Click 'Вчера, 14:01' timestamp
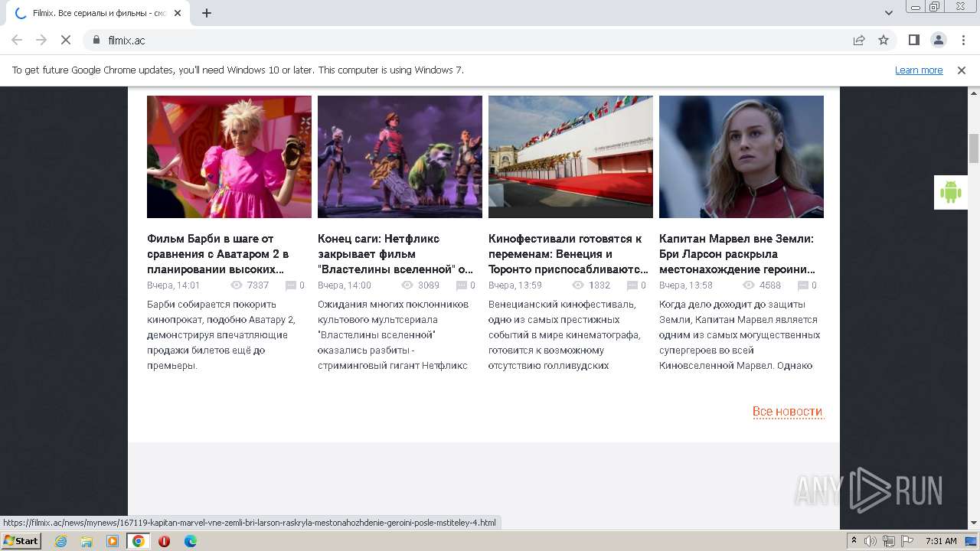Viewport: 980px width, 551px height. [173, 285]
